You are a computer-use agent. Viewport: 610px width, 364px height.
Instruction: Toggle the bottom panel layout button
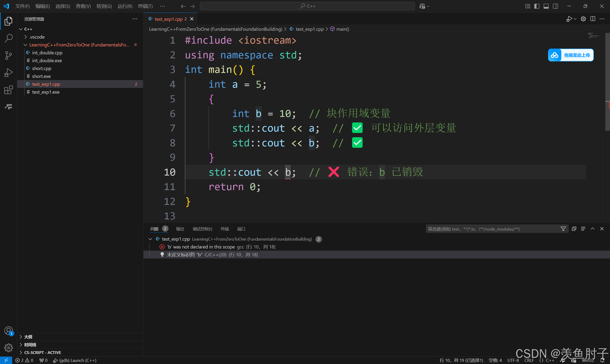tap(546, 6)
